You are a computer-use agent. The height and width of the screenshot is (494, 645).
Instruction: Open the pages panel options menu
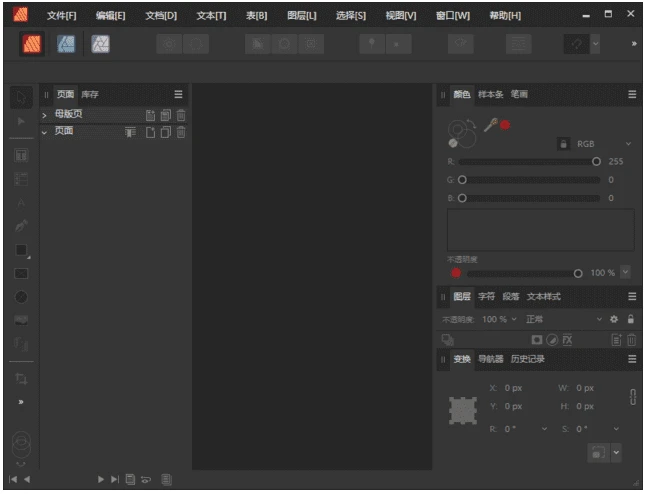point(178,95)
